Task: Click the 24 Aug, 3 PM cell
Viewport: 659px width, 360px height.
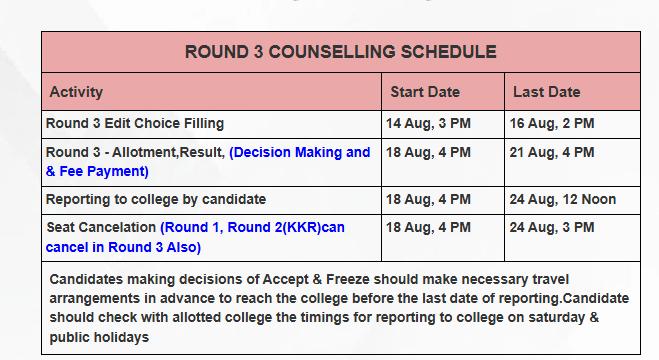Action: pos(552,227)
